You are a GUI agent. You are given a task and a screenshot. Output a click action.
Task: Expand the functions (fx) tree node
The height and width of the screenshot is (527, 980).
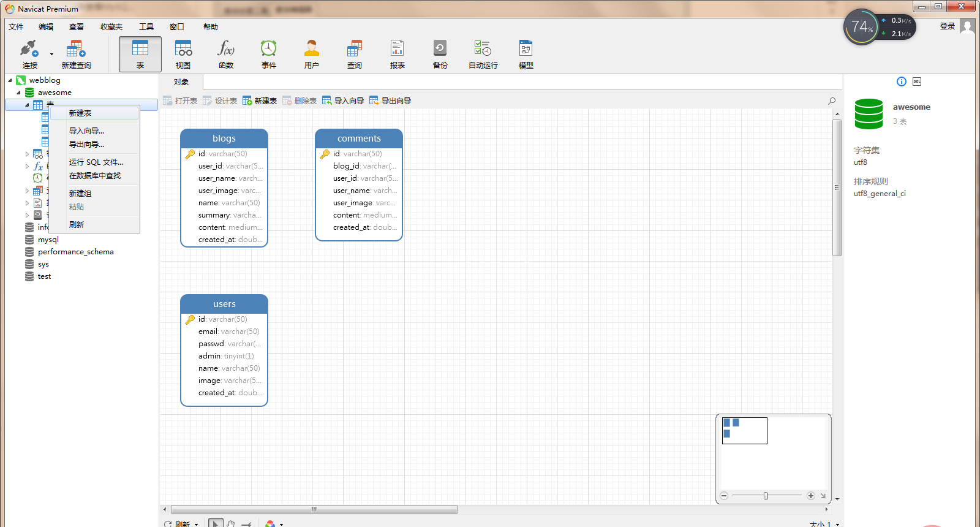[27, 166]
